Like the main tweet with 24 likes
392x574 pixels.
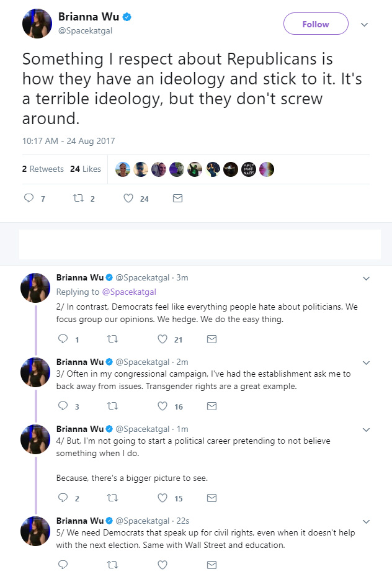click(x=128, y=198)
